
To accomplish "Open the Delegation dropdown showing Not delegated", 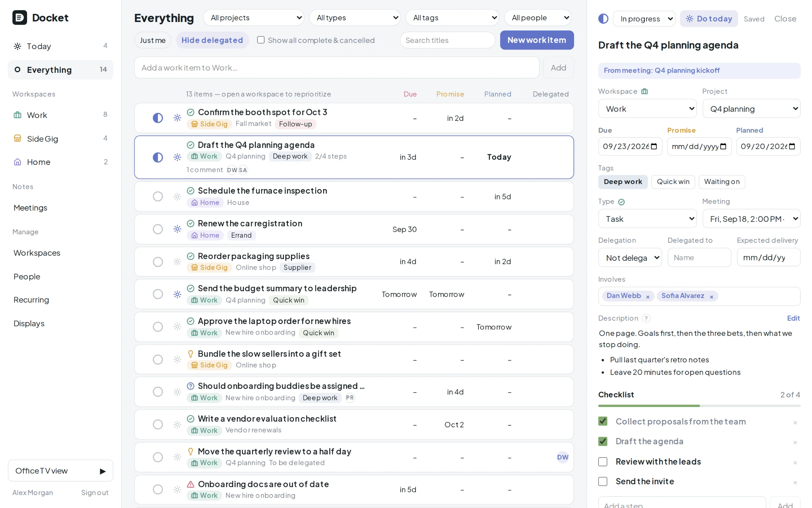I will (x=630, y=258).
